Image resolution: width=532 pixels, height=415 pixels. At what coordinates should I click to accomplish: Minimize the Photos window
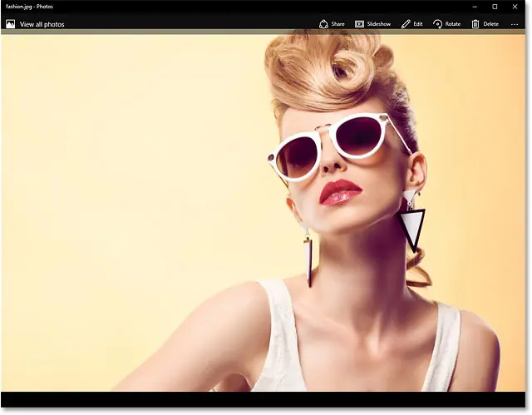475,7
